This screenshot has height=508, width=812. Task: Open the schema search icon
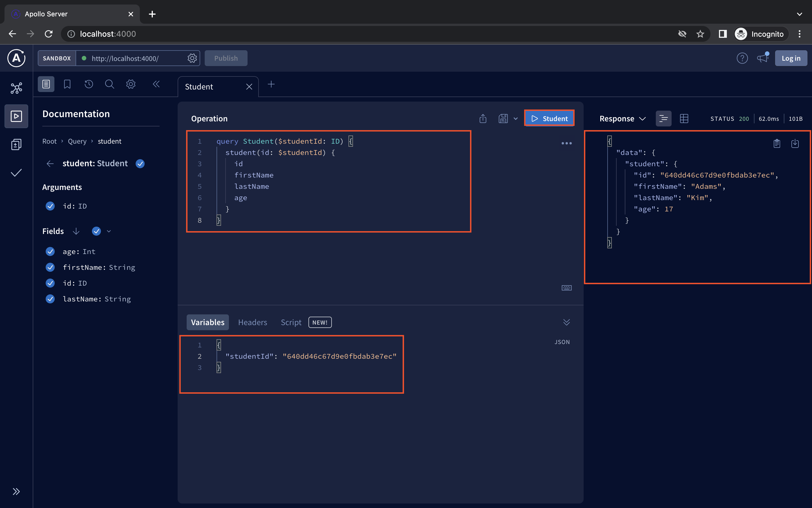click(109, 84)
